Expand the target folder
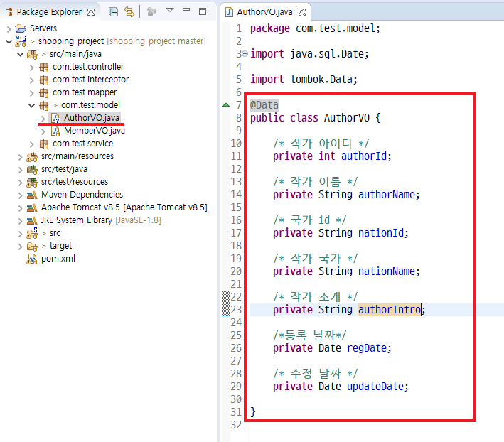The height and width of the screenshot is (442, 504). coord(20,247)
